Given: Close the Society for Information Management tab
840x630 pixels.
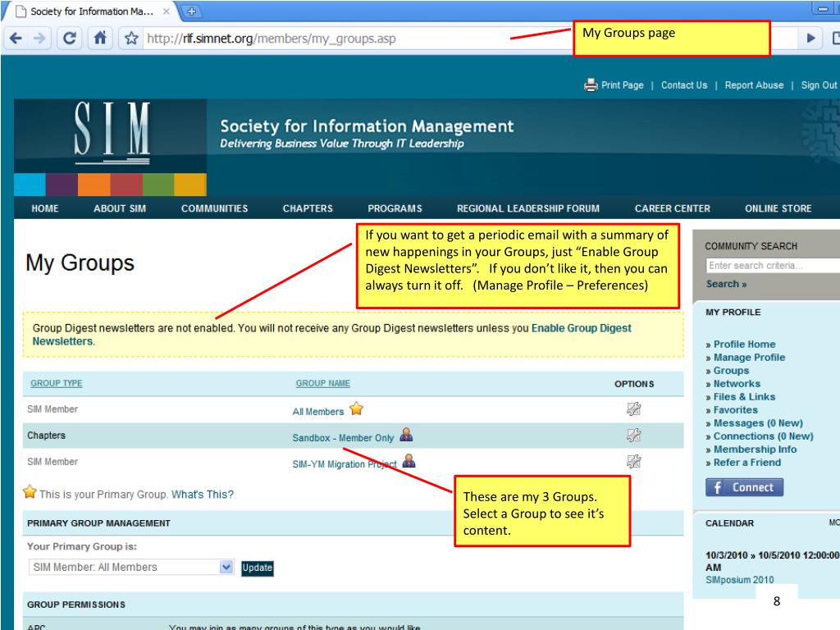Looking at the screenshot, I should [x=167, y=11].
